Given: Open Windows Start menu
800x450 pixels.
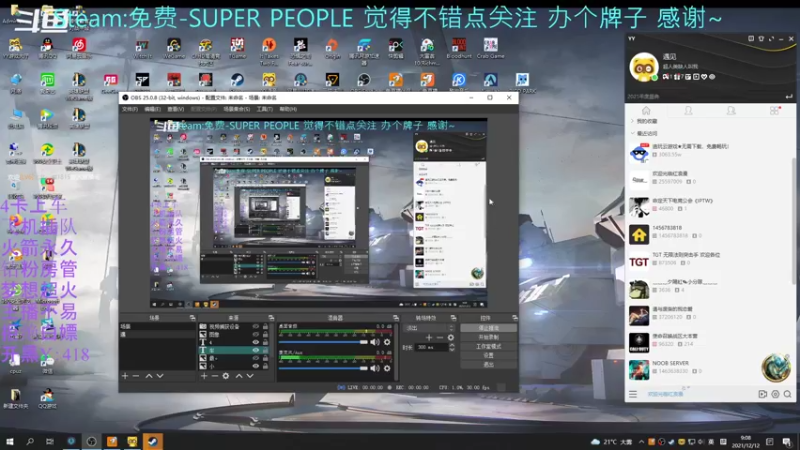Looking at the screenshot, I should coord(10,442).
